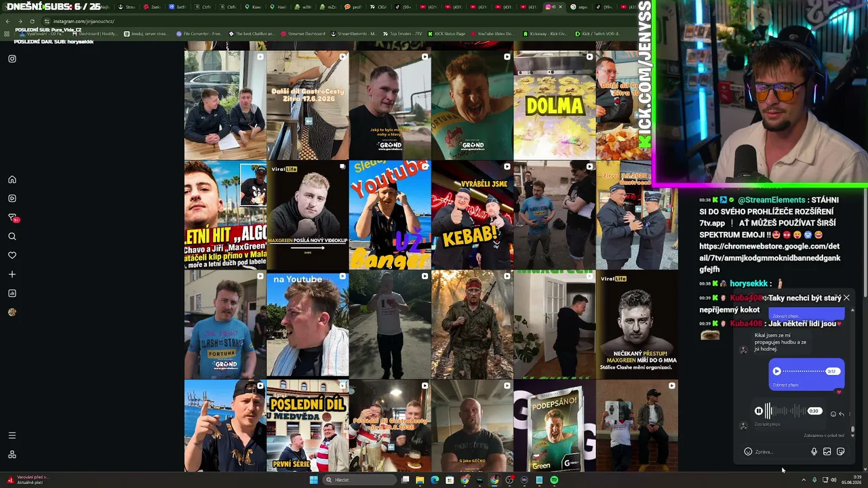
Task: Open the NEČEKANÝ PŘESTUP MaxGreen post
Action: pos(637,325)
